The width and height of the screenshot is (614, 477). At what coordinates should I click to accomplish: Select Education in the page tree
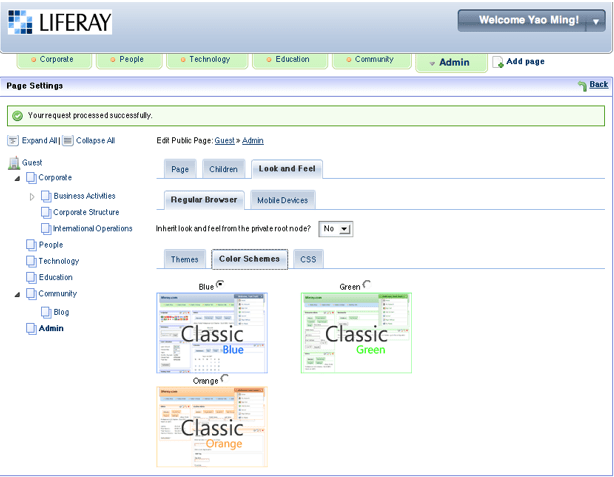coord(55,278)
